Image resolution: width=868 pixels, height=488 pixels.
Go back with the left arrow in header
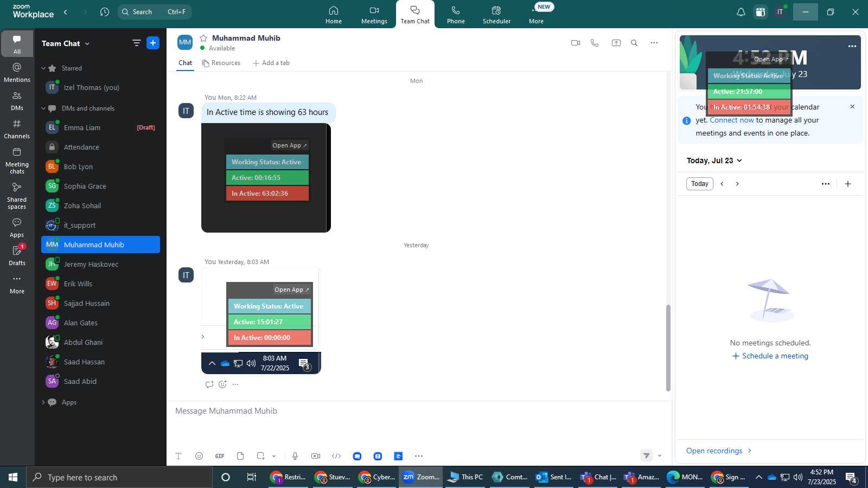(x=66, y=12)
